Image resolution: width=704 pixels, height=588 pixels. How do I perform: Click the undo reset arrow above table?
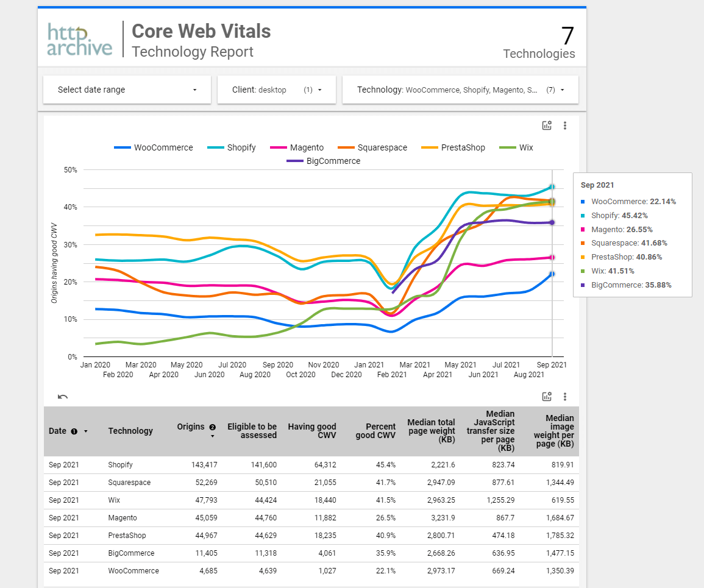62,397
